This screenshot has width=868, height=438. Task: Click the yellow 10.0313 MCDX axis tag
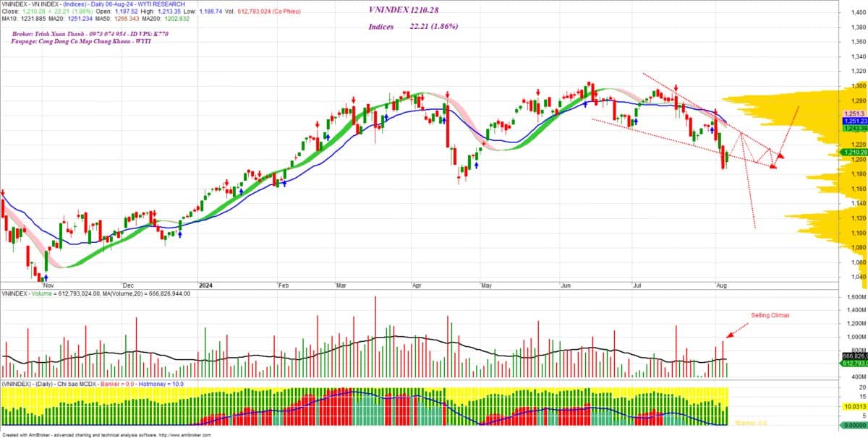click(x=855, y=408)
